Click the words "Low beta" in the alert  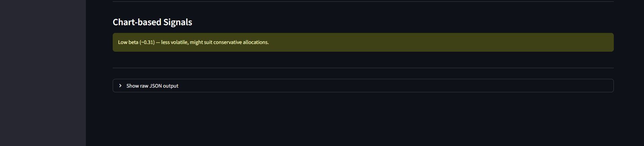click(128, 42)
